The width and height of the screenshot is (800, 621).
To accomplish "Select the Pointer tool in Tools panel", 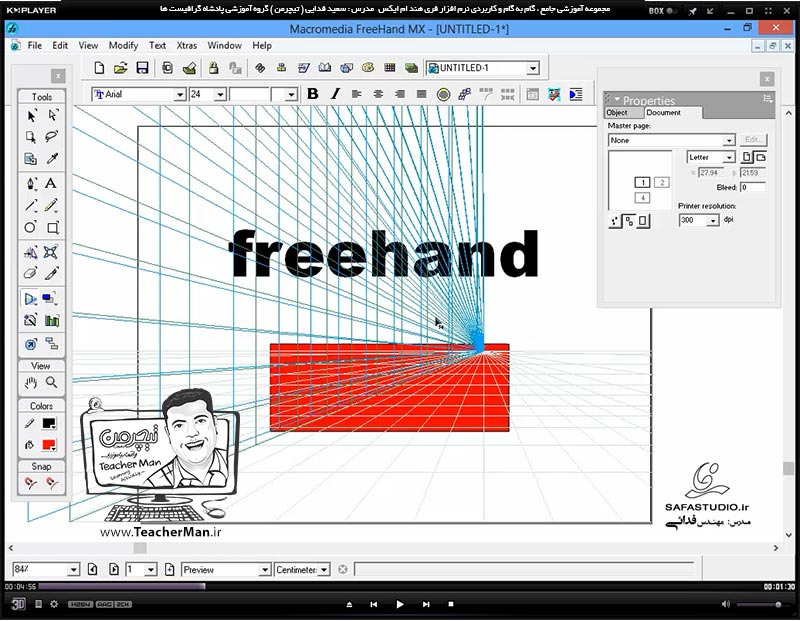I will 31,116.
